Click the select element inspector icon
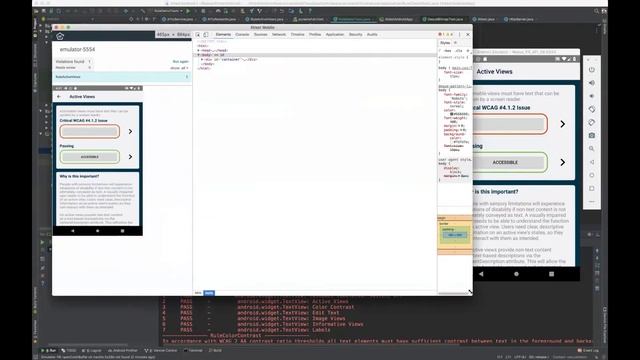Screen dimensions: 640x360 [198, 35]
